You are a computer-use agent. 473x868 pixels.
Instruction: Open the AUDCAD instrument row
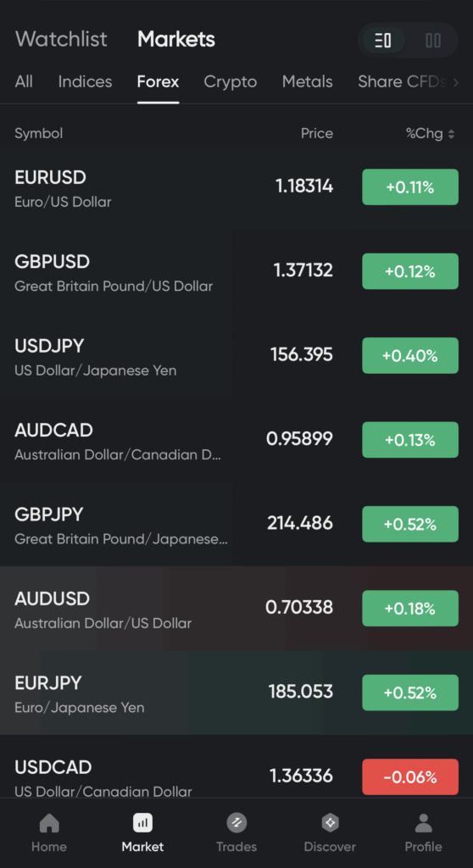coord(236,440)
